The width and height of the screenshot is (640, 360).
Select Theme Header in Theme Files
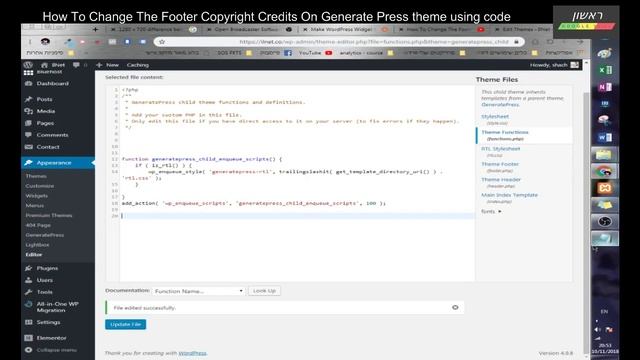(x=501, y=180)
